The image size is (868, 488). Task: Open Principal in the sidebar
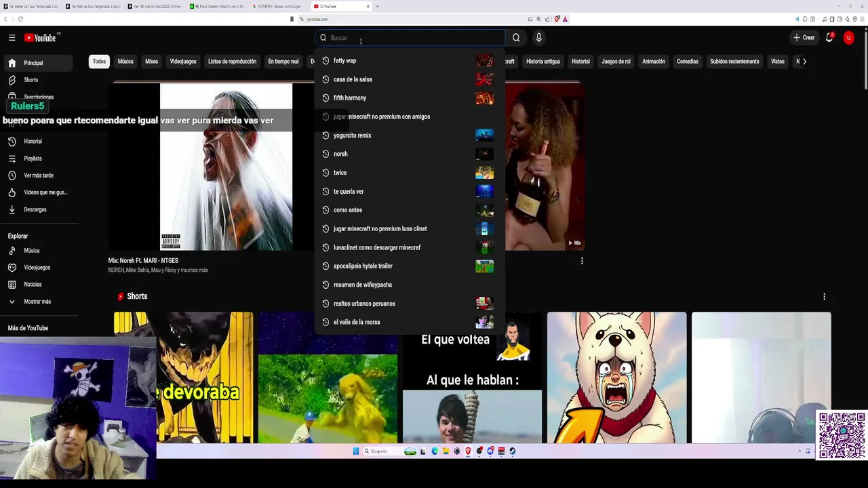pos(37,63)
